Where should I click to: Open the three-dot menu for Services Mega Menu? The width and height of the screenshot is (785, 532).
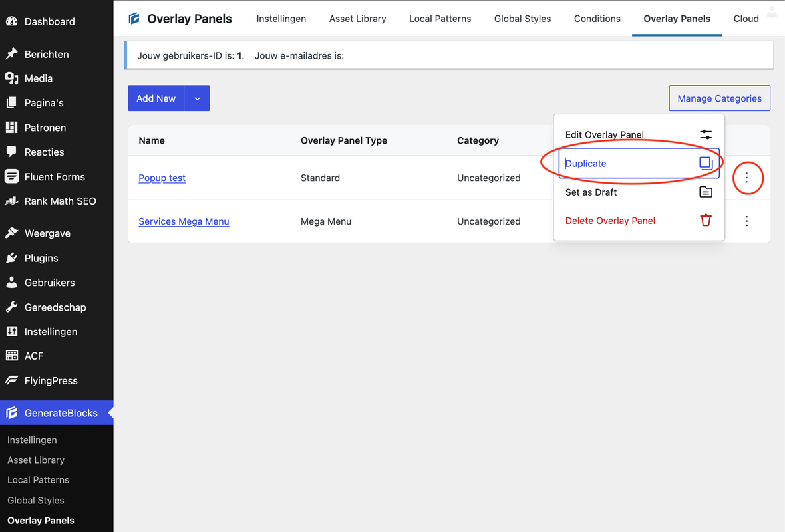(x=746, y=221)
